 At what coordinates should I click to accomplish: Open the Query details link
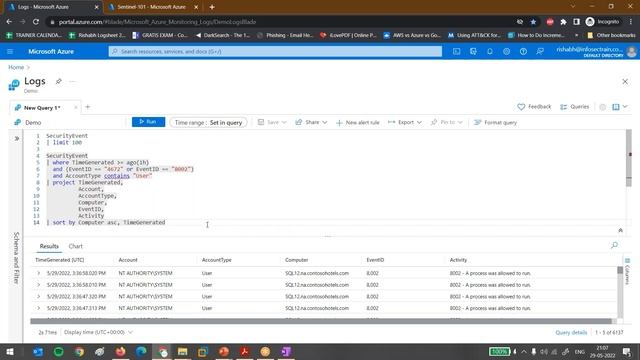pos(571,333)
